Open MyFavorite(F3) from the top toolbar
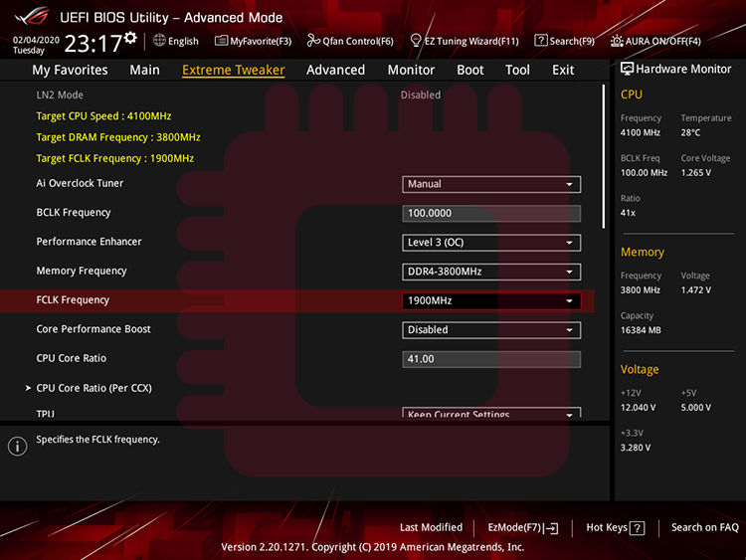Image resolution: width=746 pixels, height=560 pixels. (222, 41)
